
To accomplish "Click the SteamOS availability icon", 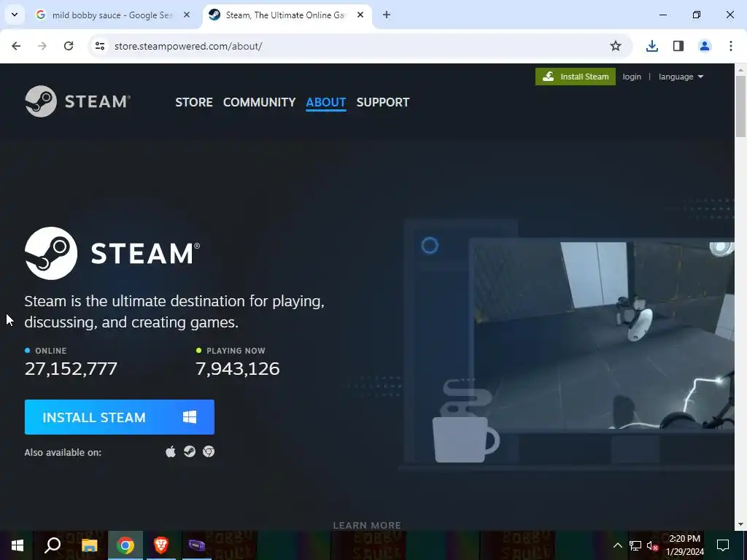I will 190,451.
